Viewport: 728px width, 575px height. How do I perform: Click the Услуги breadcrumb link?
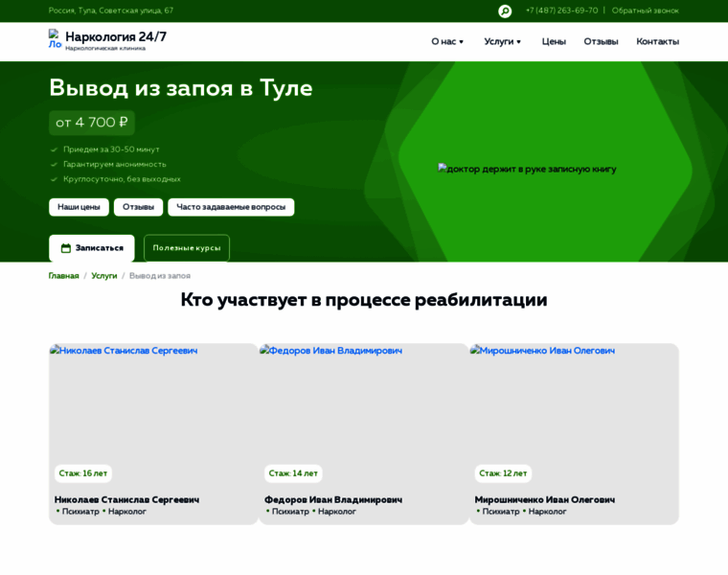pyautogui.click(x=104, y=276)
